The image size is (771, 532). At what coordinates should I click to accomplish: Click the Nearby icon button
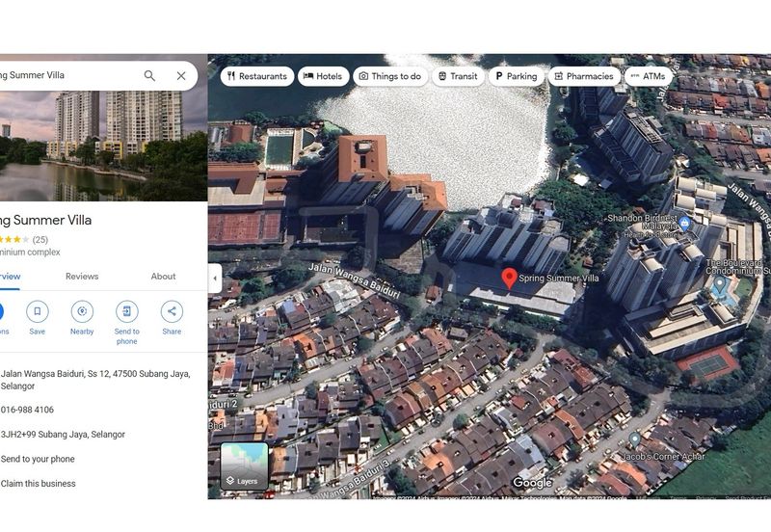click(82, 311)
